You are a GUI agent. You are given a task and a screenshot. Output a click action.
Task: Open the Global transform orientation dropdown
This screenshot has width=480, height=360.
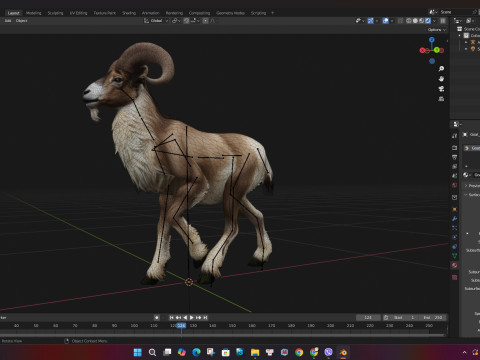(156, 21)
